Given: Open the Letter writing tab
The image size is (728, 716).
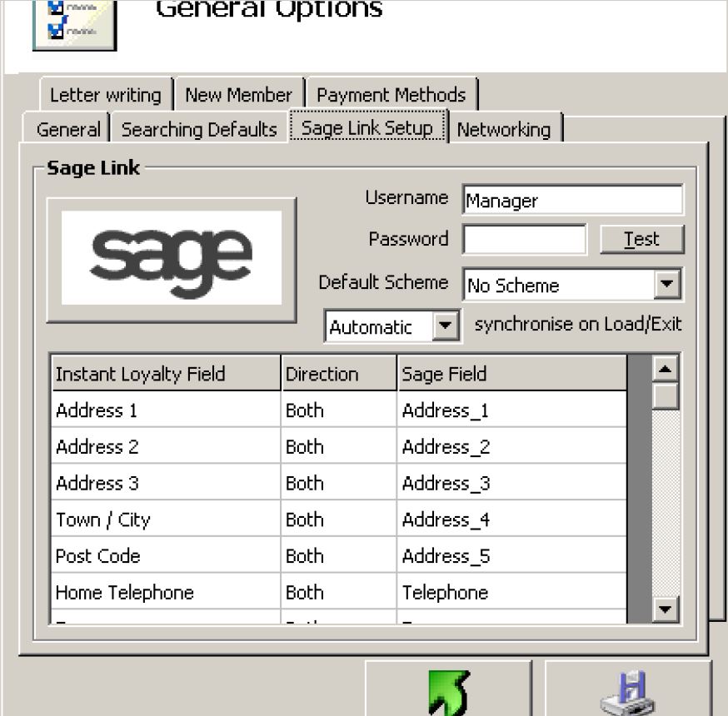Looking at the screenshot, I should click(x=106, y=95).
